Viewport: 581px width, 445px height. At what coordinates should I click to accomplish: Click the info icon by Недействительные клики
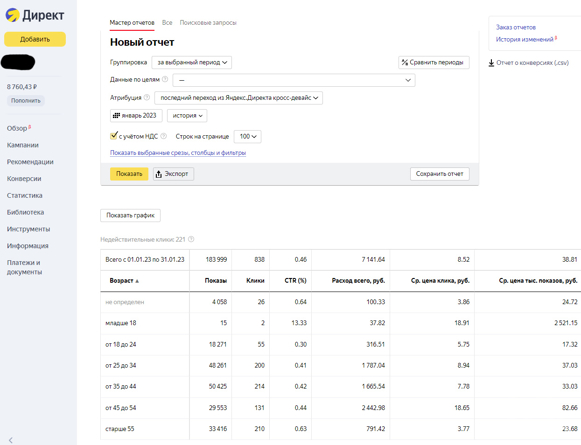191,239
